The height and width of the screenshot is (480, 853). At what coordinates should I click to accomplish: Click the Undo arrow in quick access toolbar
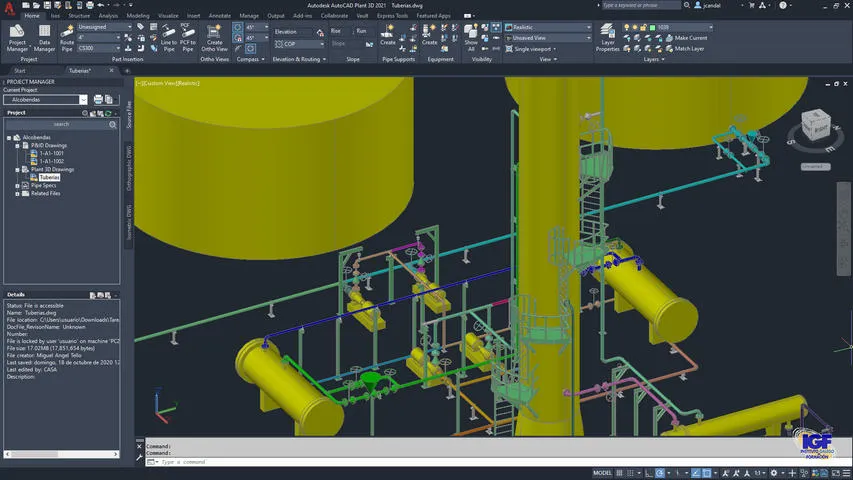coord(101,5)
